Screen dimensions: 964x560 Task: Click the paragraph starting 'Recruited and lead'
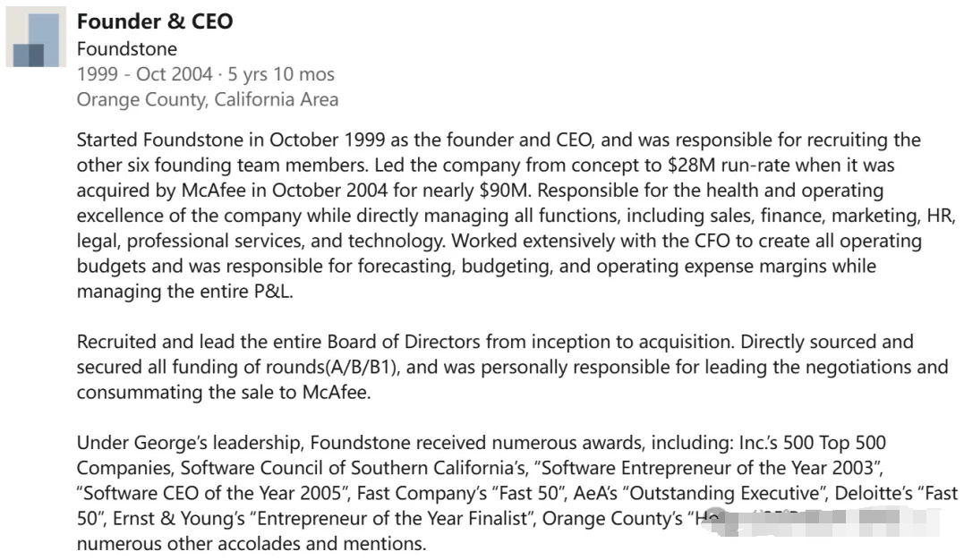(512, 367)
